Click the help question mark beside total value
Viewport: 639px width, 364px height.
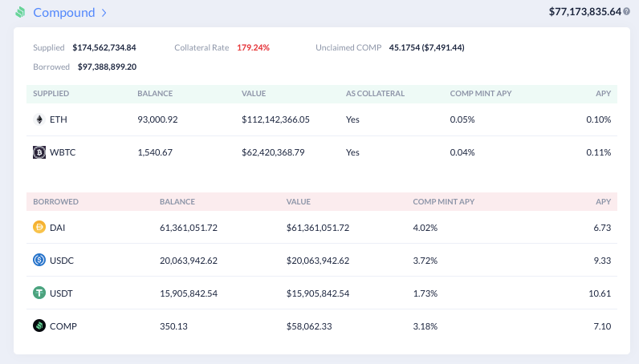pos(626,12)
